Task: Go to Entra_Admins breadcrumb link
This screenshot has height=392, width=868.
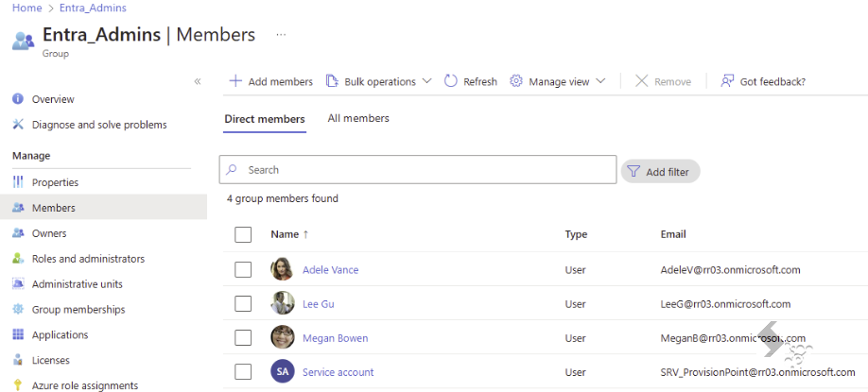Action: [93, 8]
